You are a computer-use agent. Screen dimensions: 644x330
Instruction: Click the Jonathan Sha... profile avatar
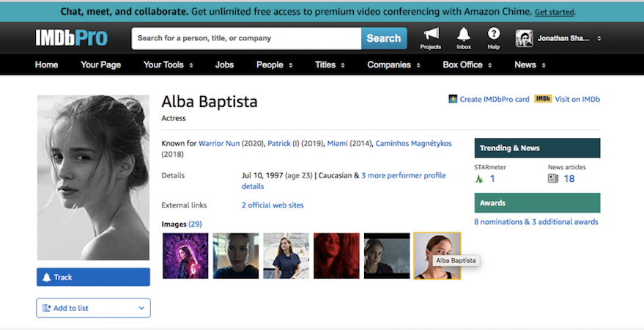point(525,39)
